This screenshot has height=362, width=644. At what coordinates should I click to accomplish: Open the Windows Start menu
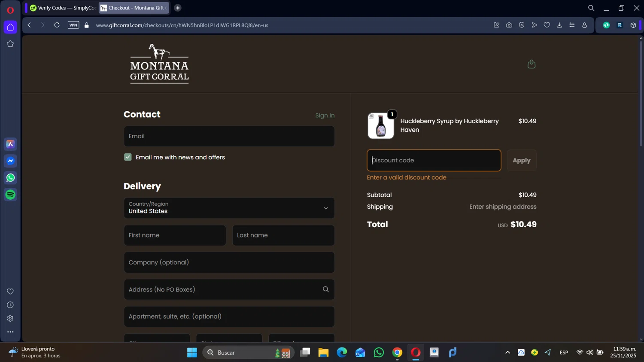192,353
